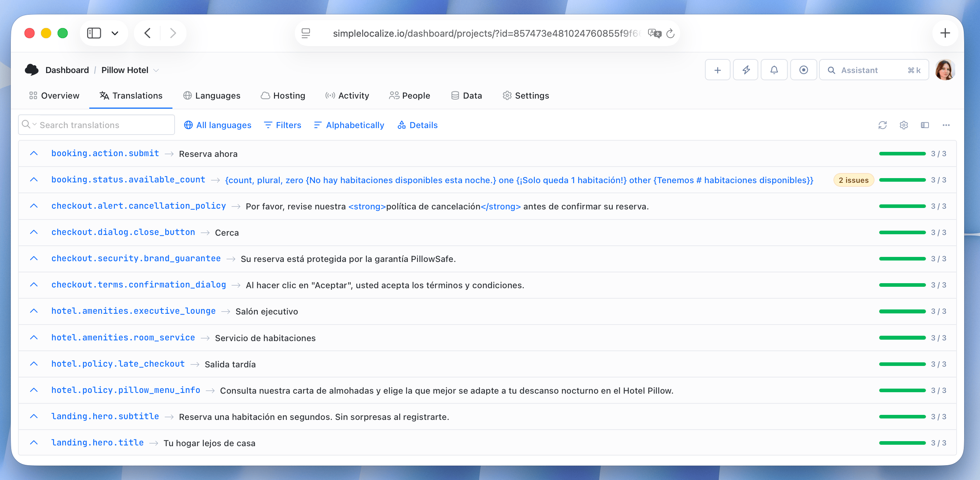980x480 pixels.
Task: Collapse the checkout.security.brand_guarantee row
Action: point(34,258)
